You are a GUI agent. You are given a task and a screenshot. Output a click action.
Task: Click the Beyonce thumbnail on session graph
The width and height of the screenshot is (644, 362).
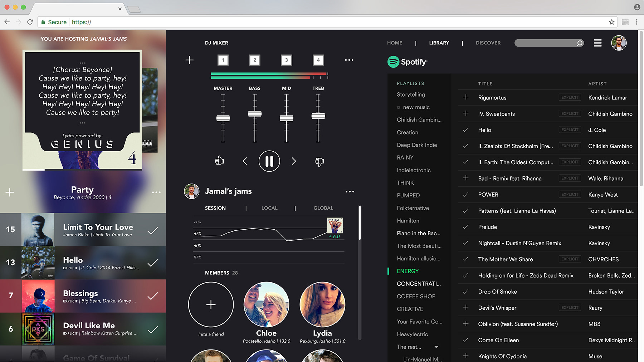pos(335,225)
